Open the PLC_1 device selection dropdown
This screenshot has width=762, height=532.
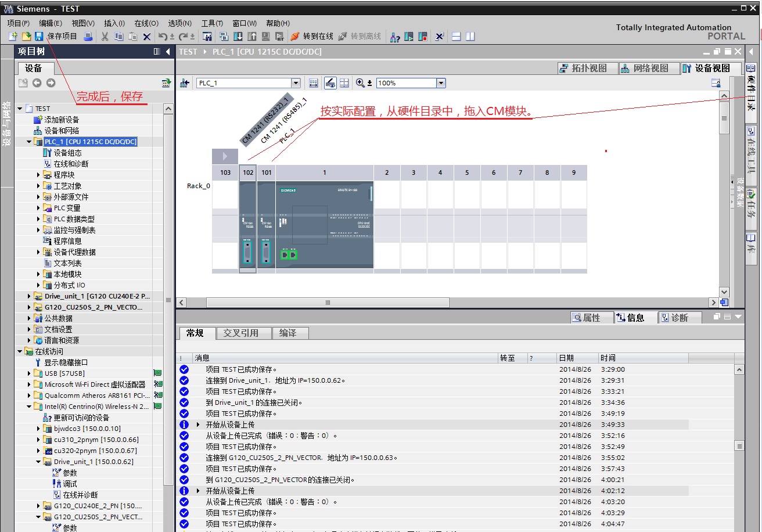(x=296, y=83)
